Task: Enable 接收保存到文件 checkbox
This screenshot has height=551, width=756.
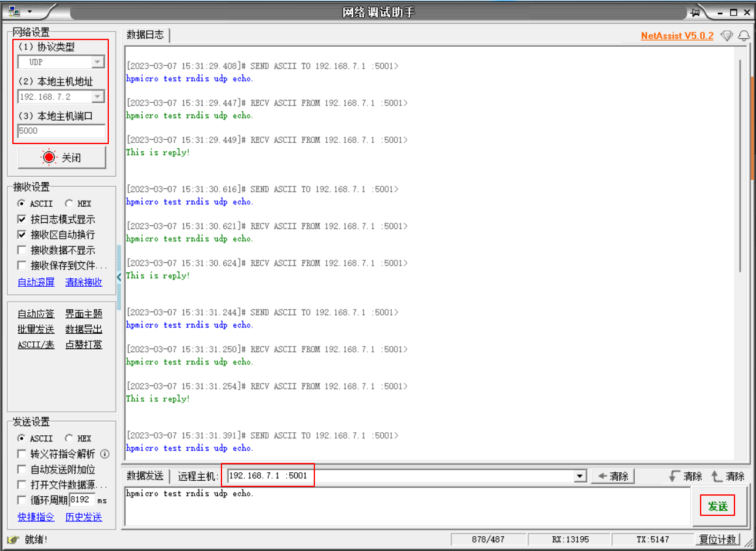Action: [x=22, y=265]
